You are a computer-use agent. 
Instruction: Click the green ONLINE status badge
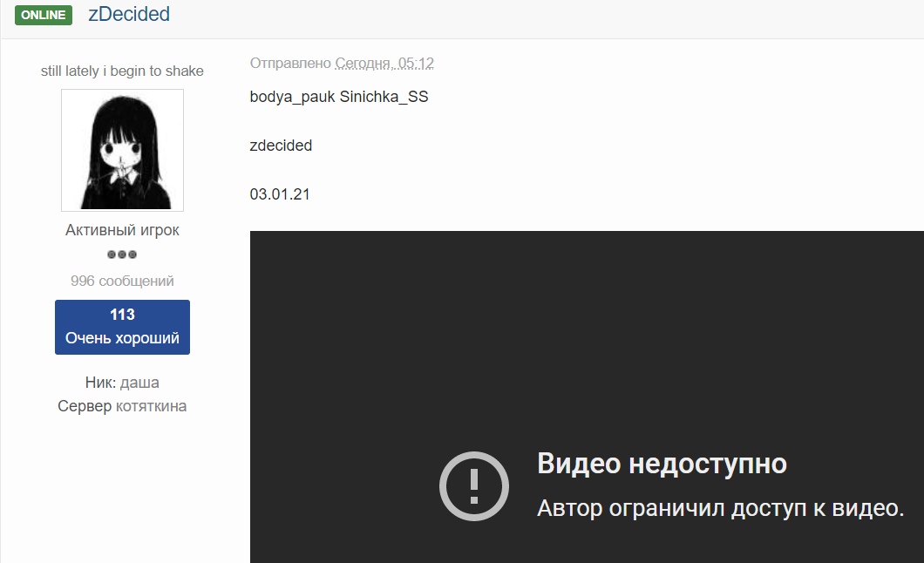click(43, 15)
